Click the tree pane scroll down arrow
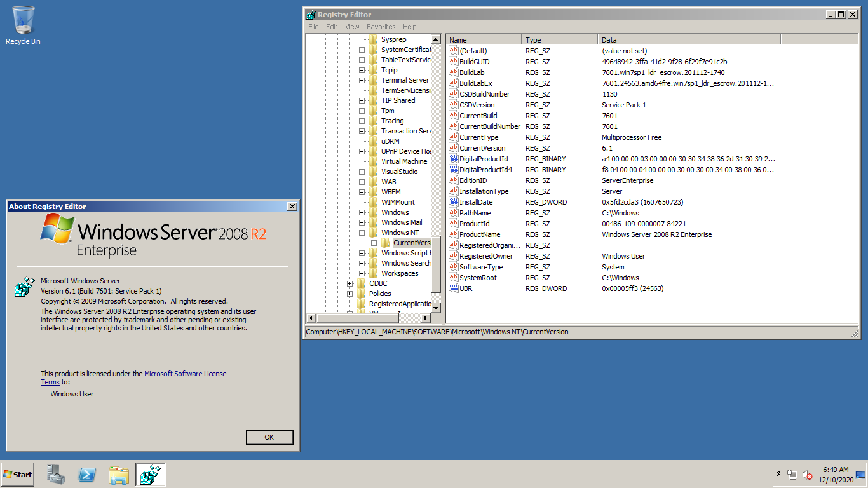The height and width of the screenshot is (488, 868). 436,308
